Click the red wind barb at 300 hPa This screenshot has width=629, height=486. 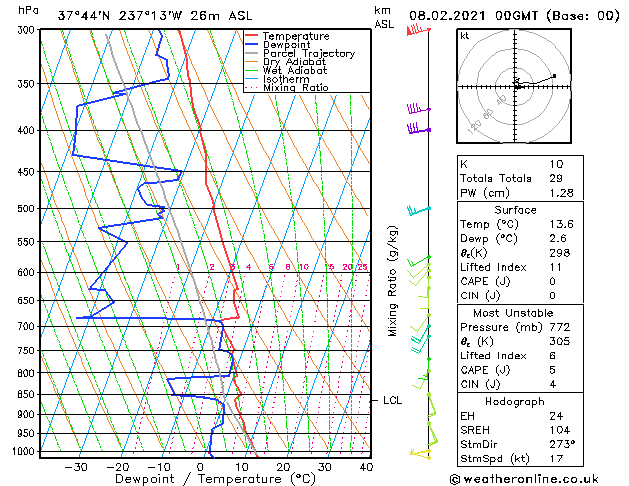point(418,30)
